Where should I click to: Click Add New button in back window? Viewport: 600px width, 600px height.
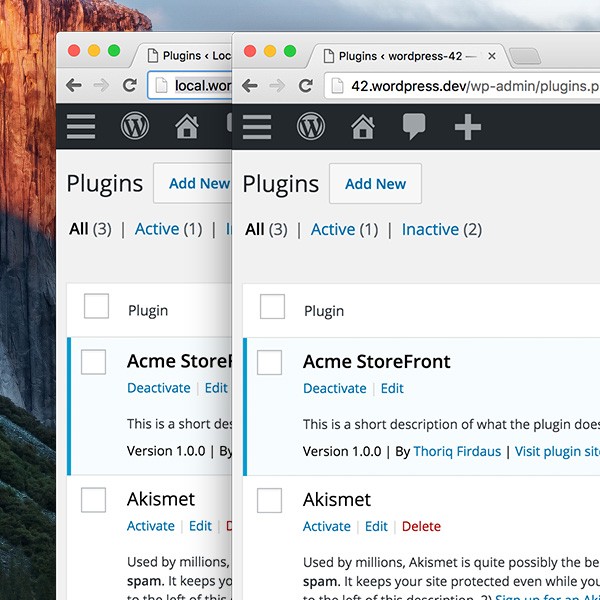coord(192,183)
